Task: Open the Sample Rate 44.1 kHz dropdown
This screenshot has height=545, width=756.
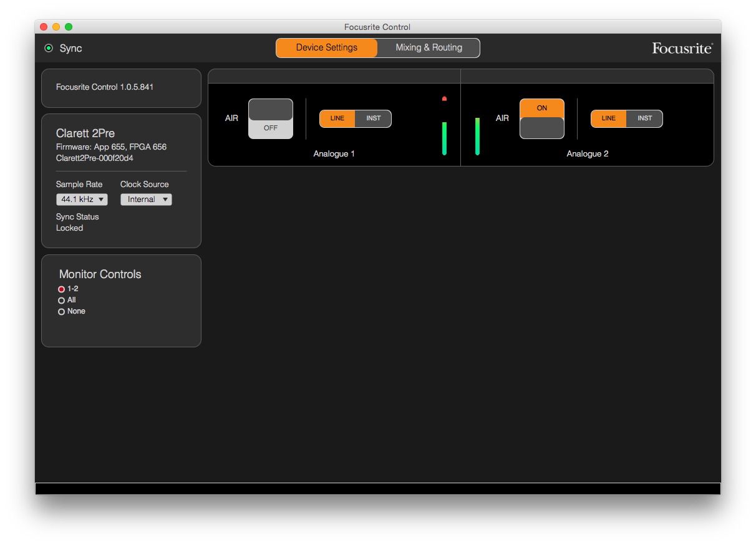Action: (x=82, y=200)
